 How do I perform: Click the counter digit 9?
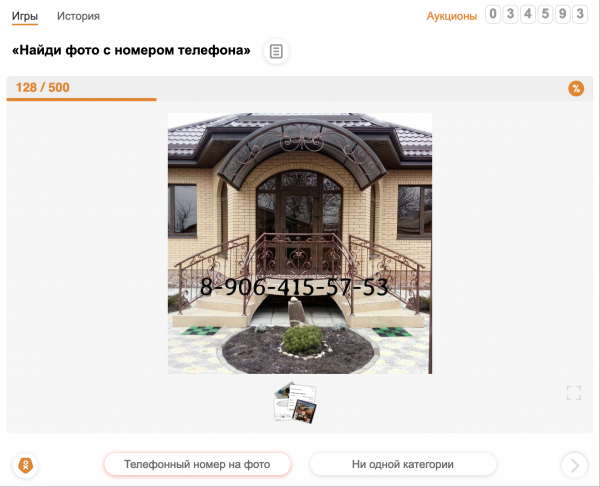pos(562,14)
